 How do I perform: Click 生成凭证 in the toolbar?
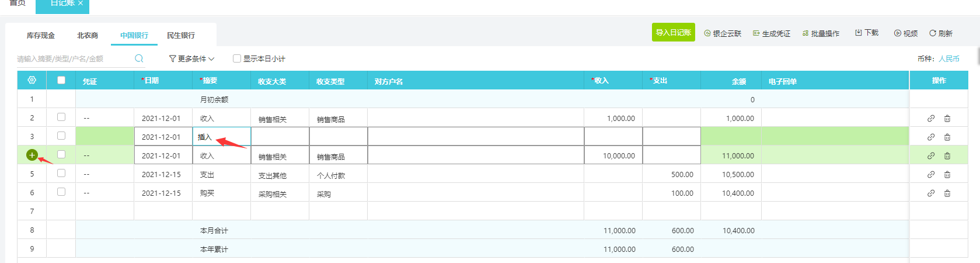tap(772, 33)
